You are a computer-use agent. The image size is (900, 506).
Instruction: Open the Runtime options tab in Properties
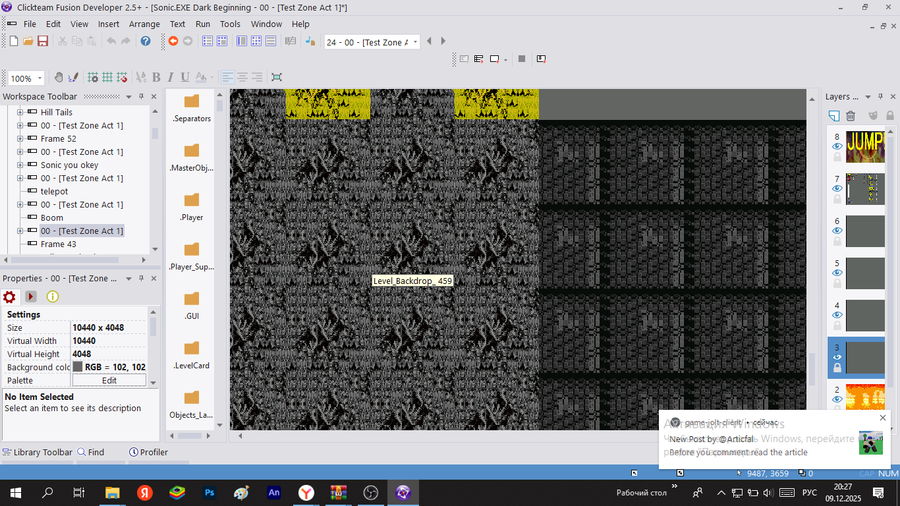point(31,297)
